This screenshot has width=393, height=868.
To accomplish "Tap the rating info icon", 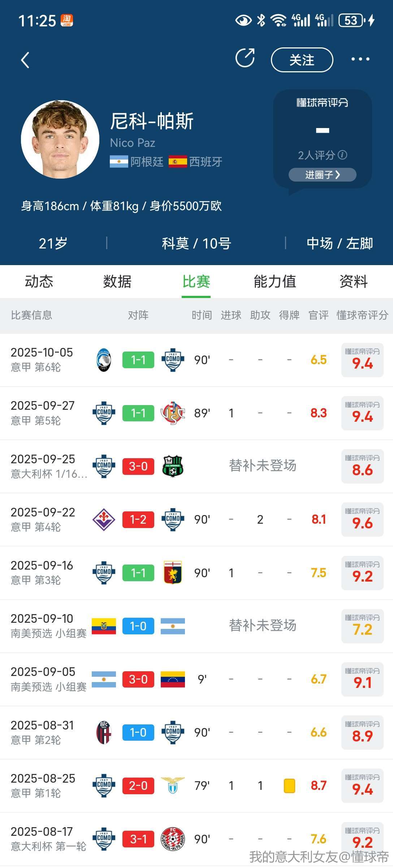I will pos(342,155).
